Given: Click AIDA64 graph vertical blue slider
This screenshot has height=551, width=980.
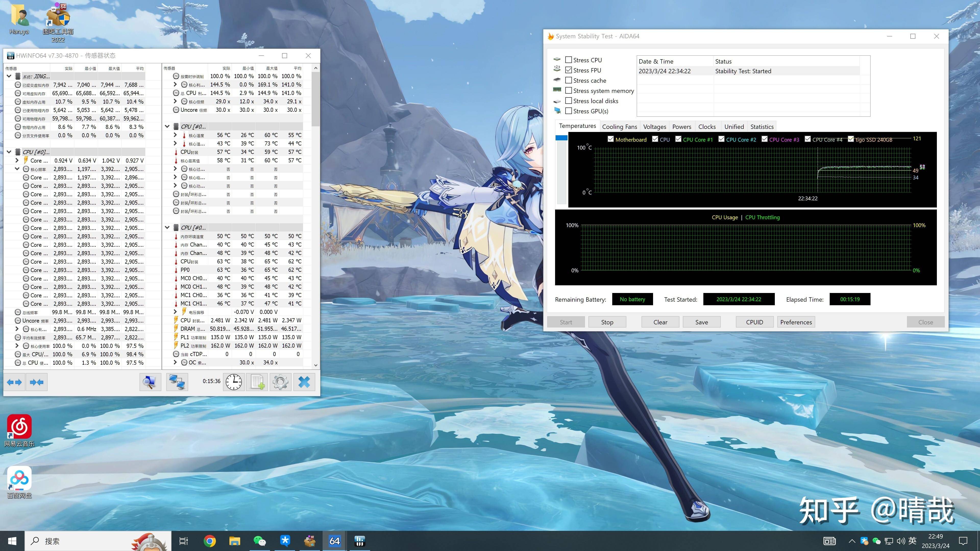Looking at the screenshot, I should [561, 138].
